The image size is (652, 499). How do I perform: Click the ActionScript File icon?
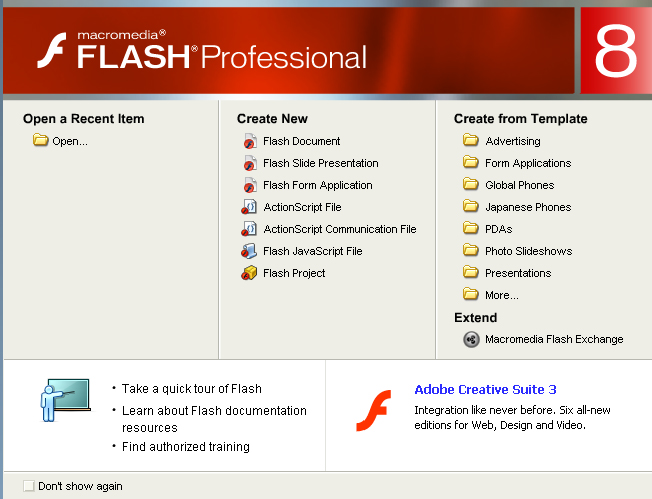[249, 207]
